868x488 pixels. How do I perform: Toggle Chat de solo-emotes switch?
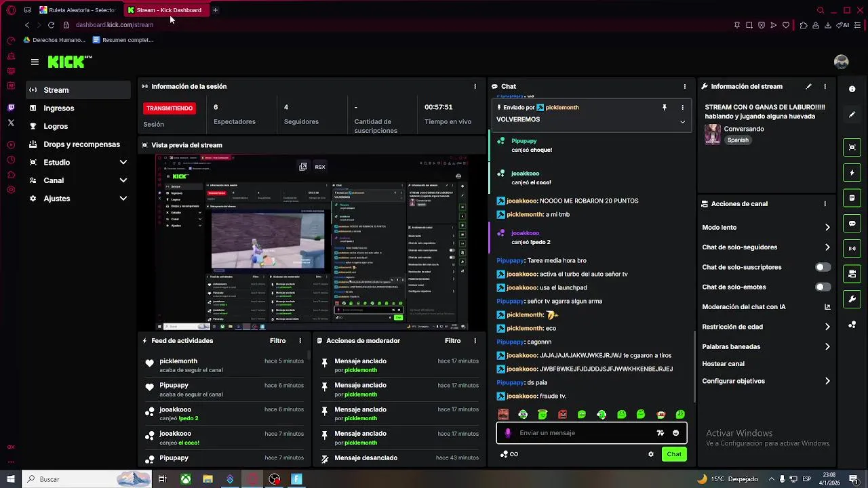pyautogui.click(x=823, y=287)
